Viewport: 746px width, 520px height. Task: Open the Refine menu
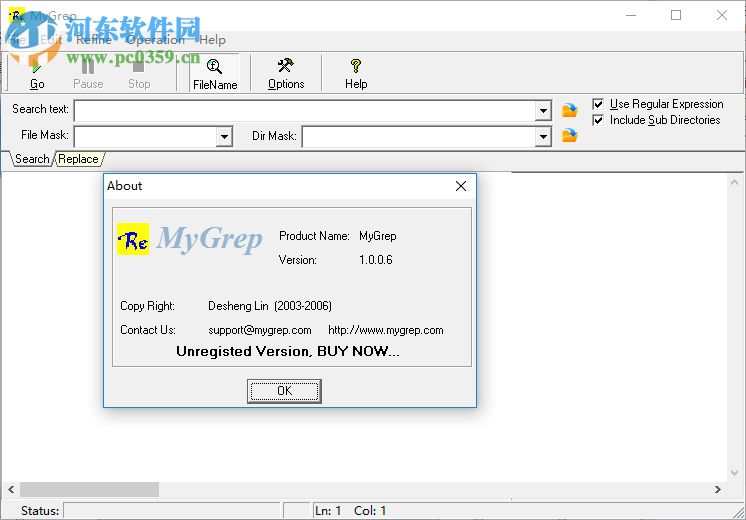94,40
